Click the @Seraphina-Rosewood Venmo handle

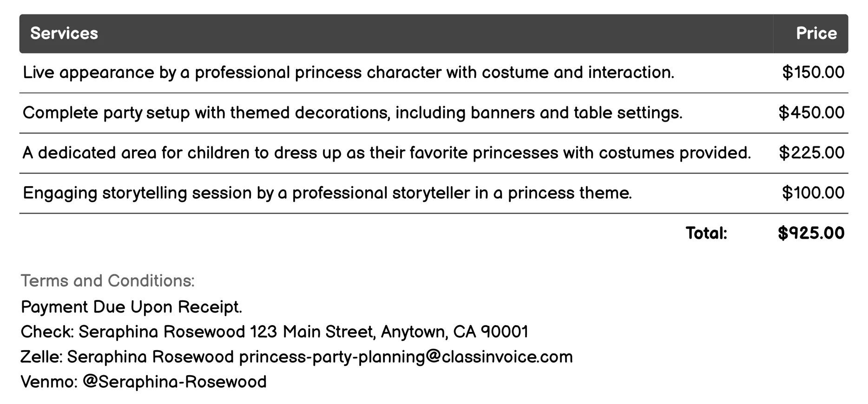click(174, 382)
